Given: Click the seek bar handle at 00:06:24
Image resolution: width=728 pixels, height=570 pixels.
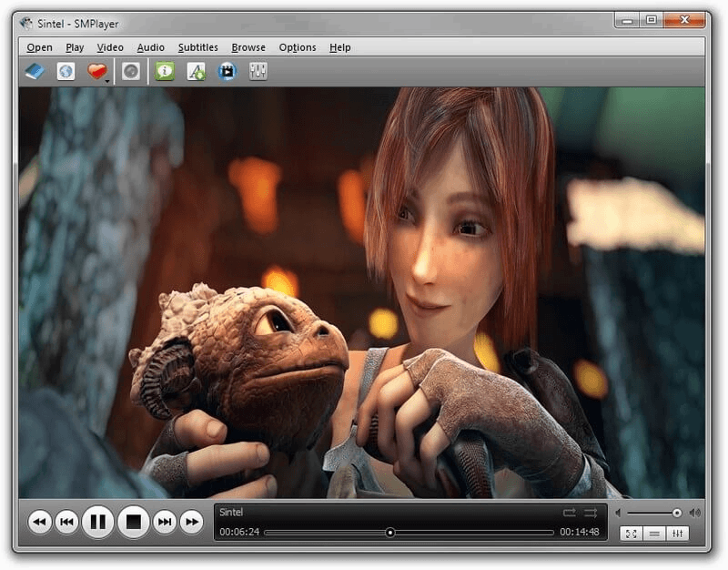Looking at the screenshot, I should [x=390, y=533].
